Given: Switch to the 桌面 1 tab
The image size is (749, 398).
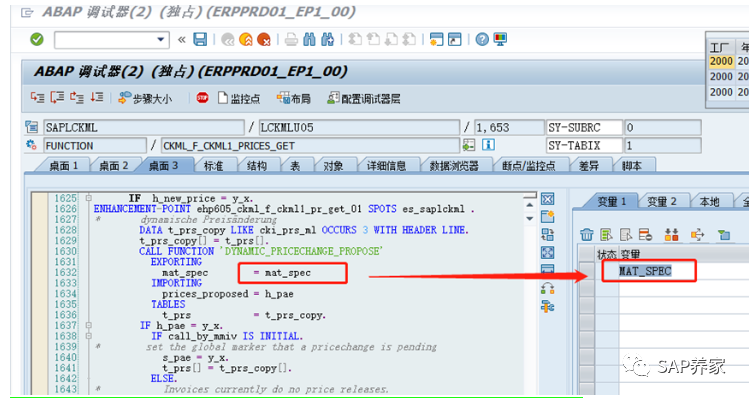Looking at the screenshot, I should click(64, 166).
